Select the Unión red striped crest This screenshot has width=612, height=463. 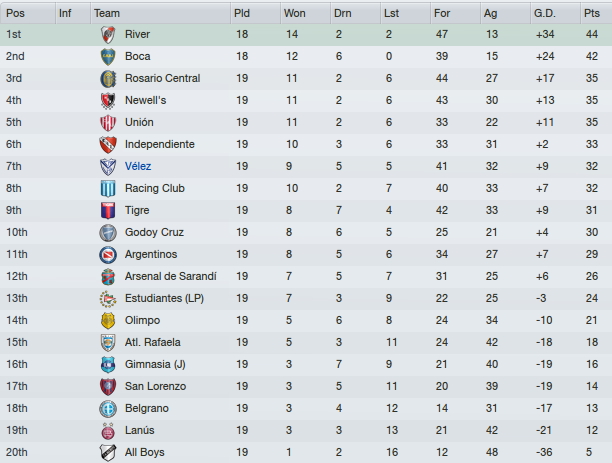(108, 123)
